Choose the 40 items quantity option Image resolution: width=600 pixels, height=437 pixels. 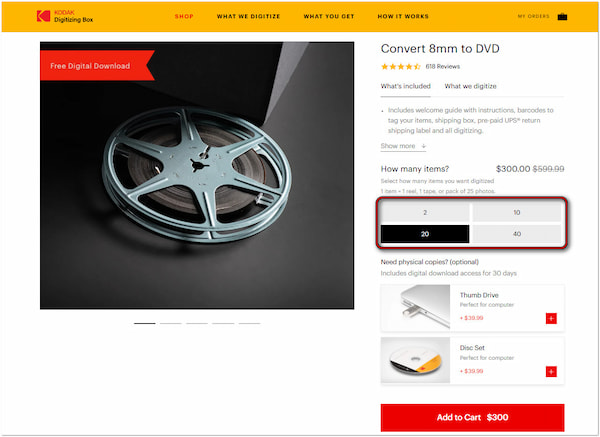point(516,233)
